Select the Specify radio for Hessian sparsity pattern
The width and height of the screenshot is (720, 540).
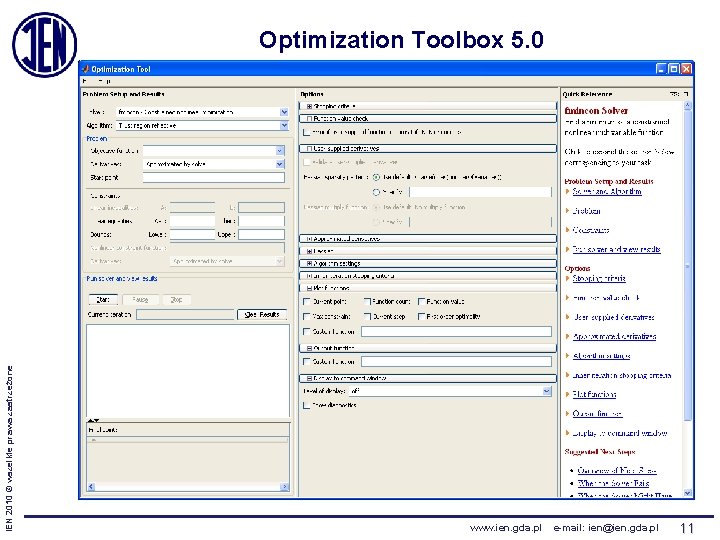point(377,192)
